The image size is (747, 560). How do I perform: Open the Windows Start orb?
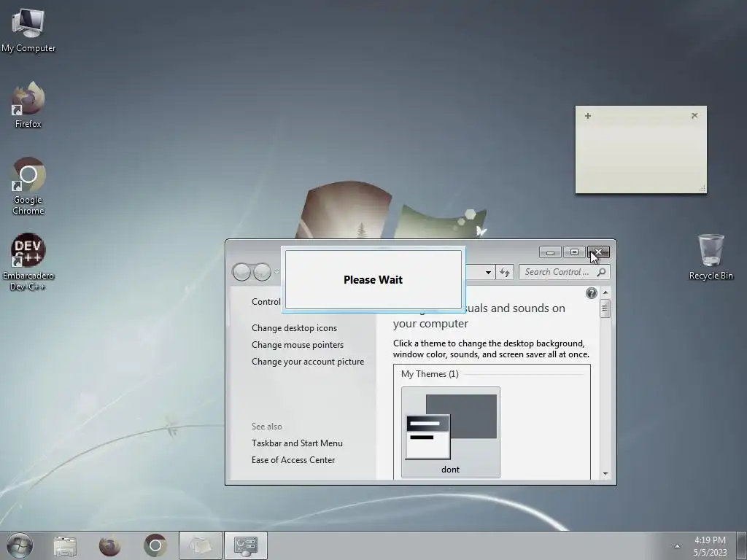[x=20, y=545]
